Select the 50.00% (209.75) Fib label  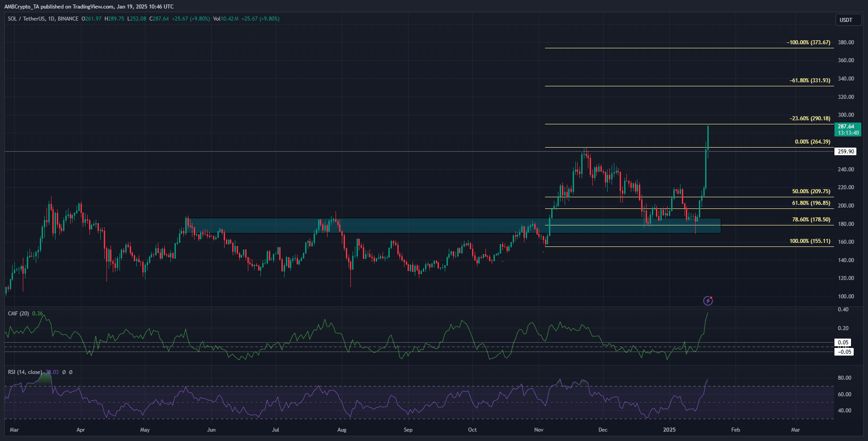click(811, 191)
